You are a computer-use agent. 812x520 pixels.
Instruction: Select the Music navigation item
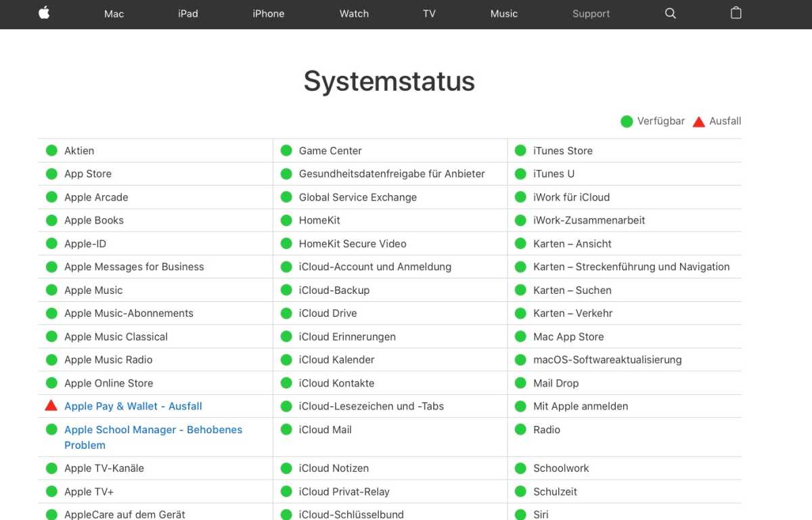point(503,14)
